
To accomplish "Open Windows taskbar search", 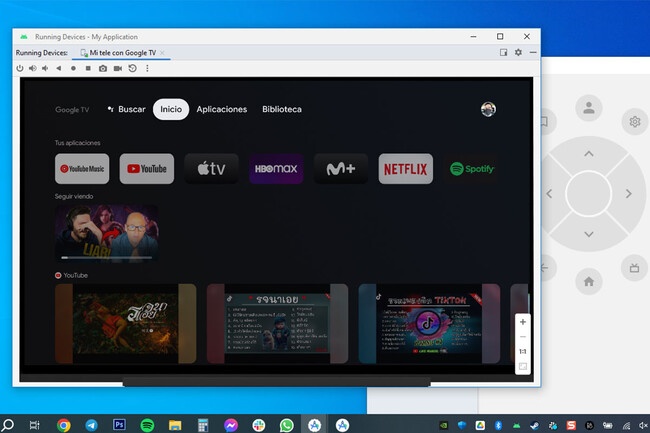I will [x=8, y=425].
